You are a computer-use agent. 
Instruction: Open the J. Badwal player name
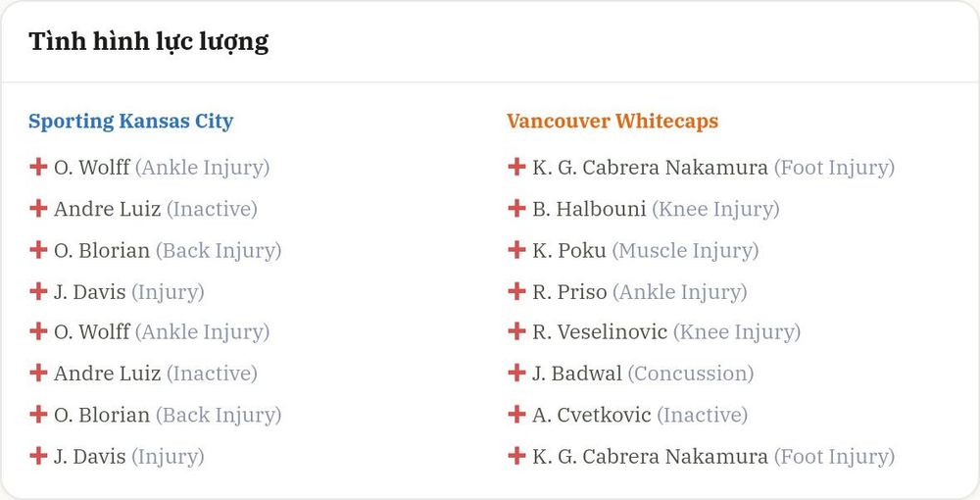[577, 374]
